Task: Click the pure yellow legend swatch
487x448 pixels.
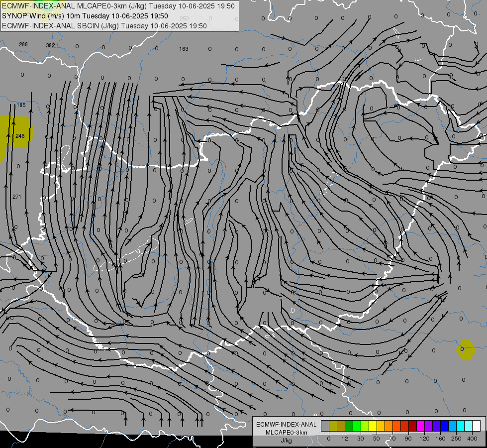Action: click(x=373, y=426)
